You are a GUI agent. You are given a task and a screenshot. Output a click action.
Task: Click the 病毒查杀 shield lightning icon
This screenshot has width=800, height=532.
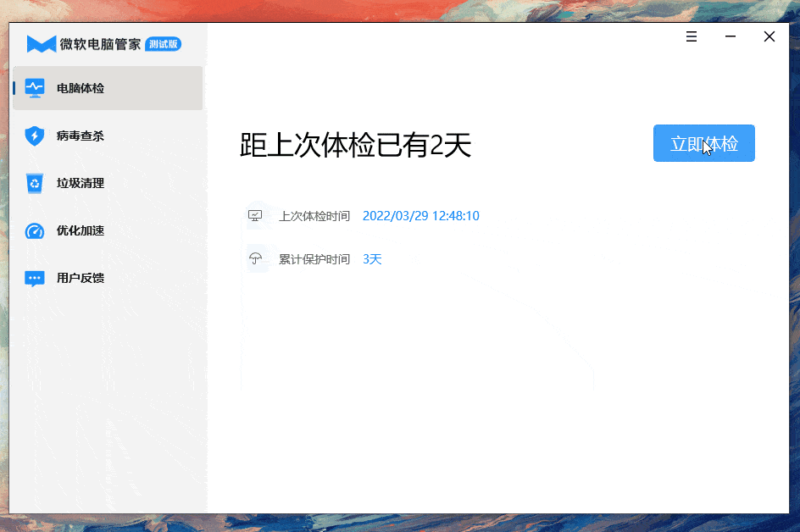[35, 136]
